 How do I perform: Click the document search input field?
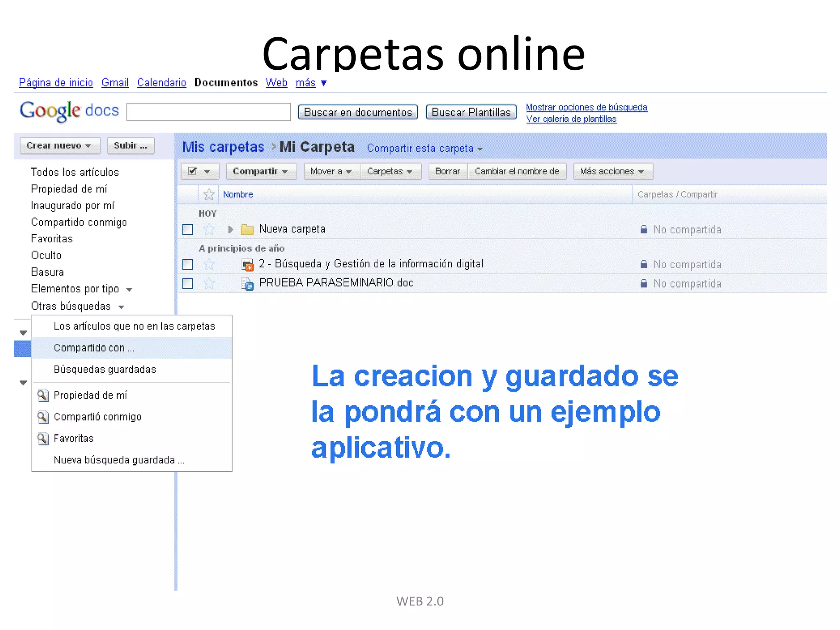point(208,112)
